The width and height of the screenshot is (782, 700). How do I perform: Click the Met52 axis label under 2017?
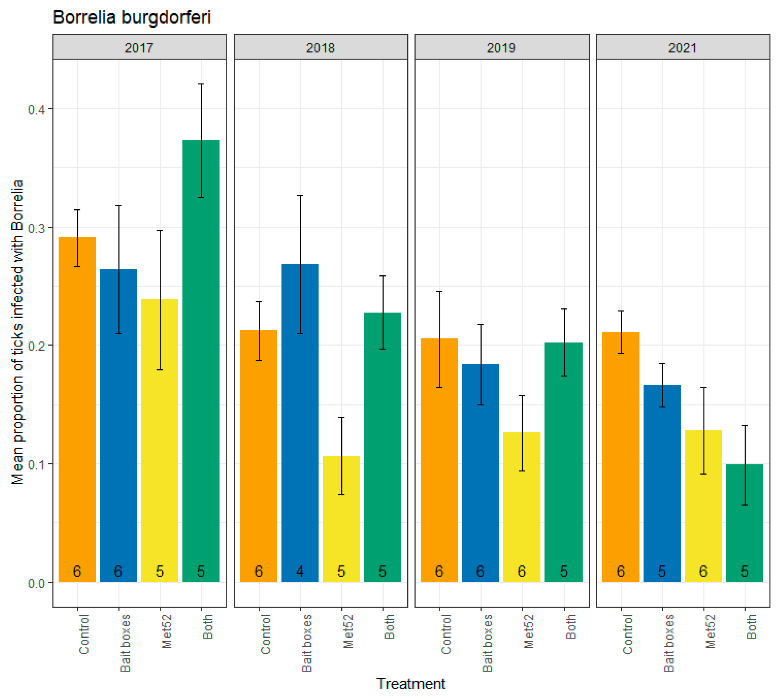166,631
